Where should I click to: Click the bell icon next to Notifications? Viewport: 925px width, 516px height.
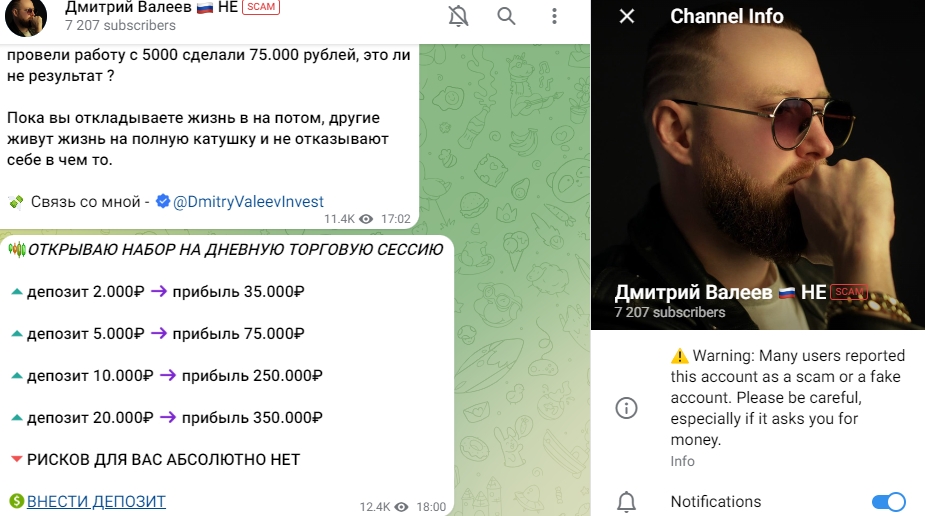click(626, 502)
